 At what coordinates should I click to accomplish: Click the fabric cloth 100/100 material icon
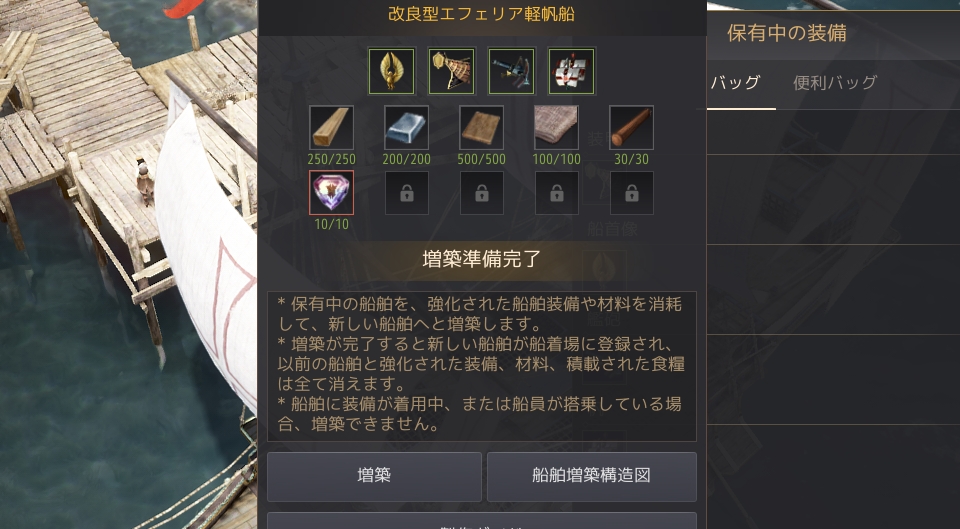(557, 128)
